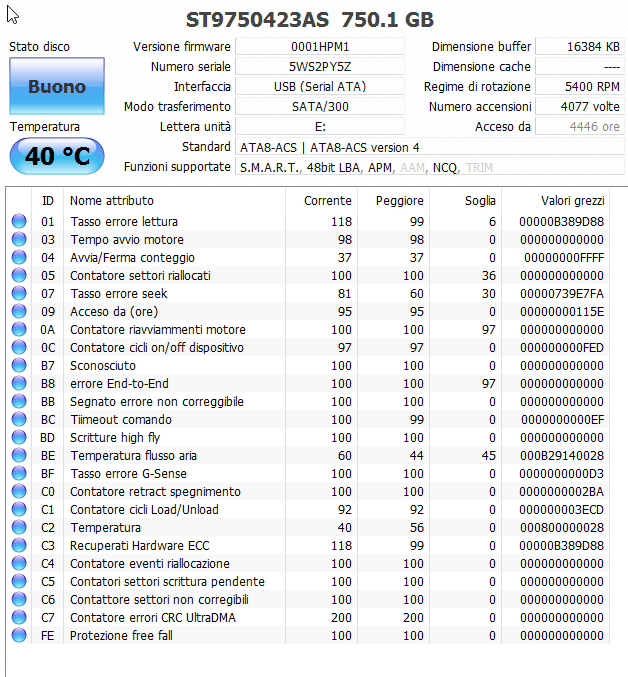Click the Stato disco label

click(x=39, y=46)
